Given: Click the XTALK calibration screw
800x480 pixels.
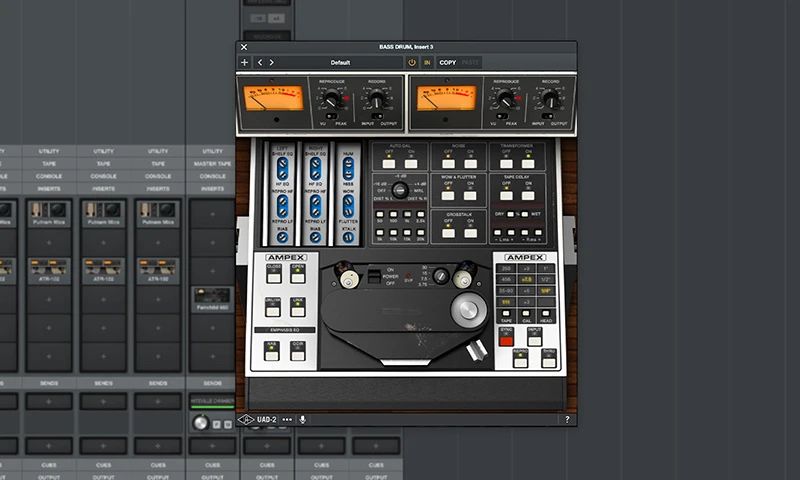Looking at the screenshot, I should point(348,237).
